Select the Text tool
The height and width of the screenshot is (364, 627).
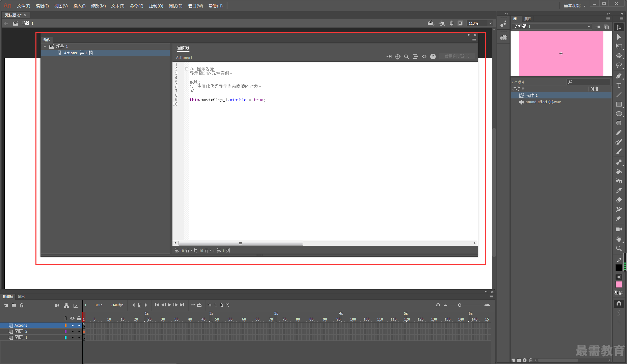click(619, 85)
